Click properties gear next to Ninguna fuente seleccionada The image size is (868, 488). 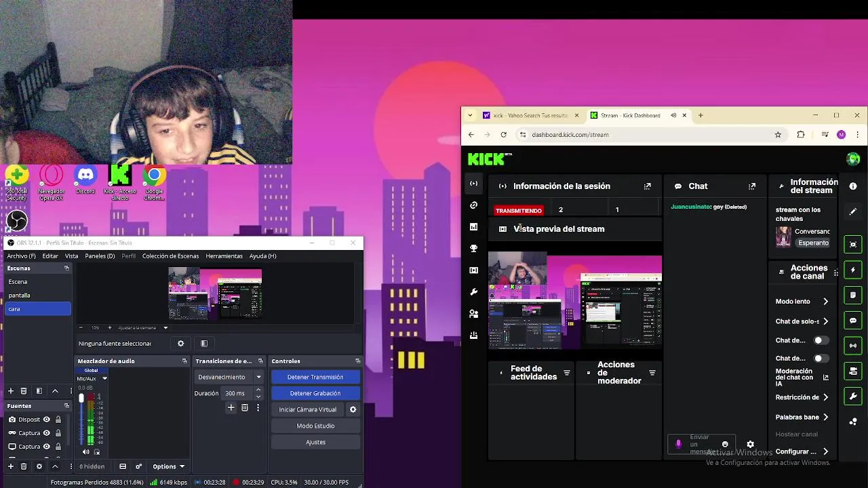(x=180, y=344)
